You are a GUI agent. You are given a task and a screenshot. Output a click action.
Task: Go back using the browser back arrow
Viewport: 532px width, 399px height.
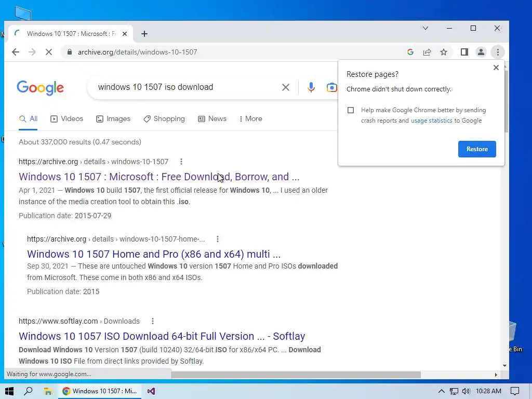pyautogui.click(x=16, y=52)
